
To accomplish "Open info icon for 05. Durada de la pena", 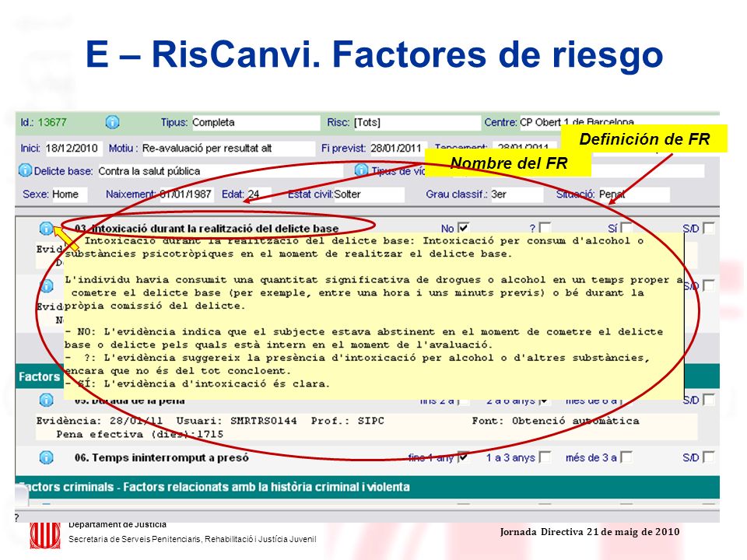I will (x=46, y=400).
